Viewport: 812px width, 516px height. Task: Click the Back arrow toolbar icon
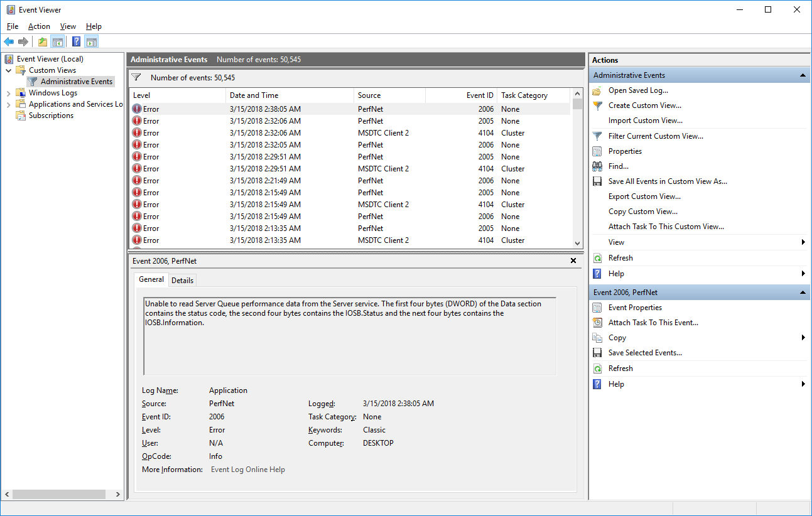click(x=9, y=42)
